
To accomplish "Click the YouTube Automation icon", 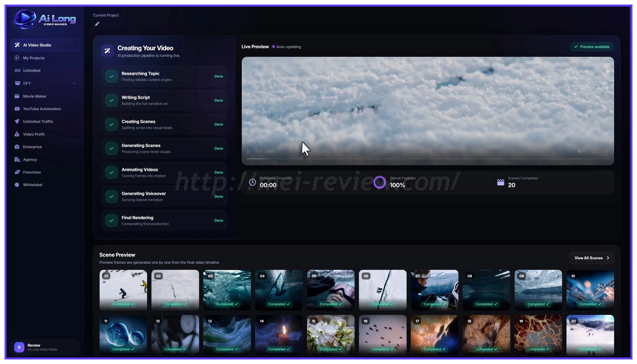I will pyautogui.click(x=17, y=109).
